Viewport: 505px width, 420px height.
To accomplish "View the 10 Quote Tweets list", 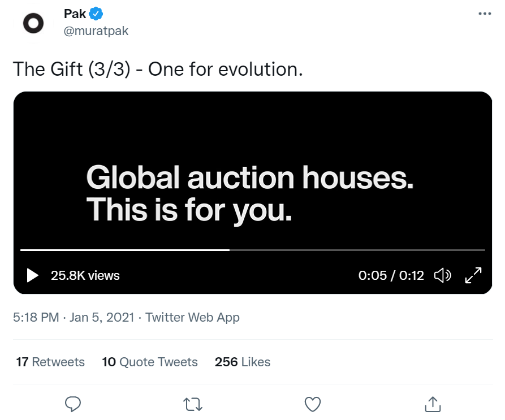I will pyautogui.click(x=150, y=362).
